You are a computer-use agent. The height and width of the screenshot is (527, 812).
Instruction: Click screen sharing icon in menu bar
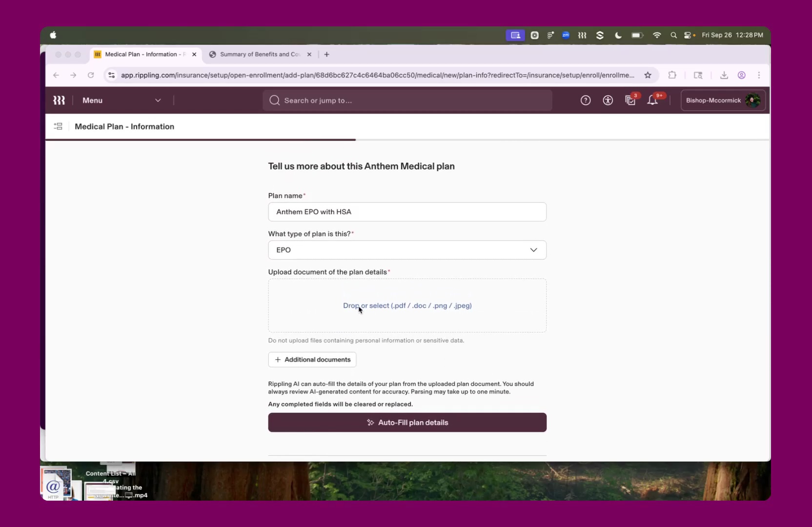point(515,35)
